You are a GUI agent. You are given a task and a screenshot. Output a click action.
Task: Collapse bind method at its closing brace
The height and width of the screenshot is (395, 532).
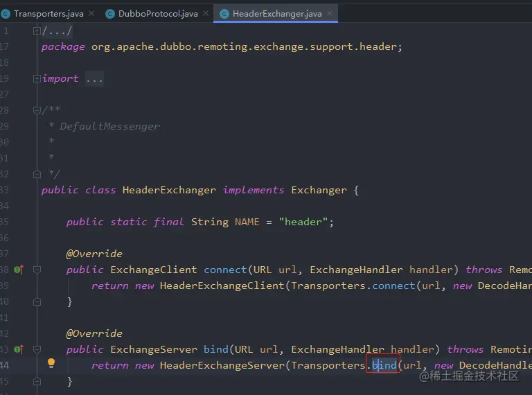37,381
